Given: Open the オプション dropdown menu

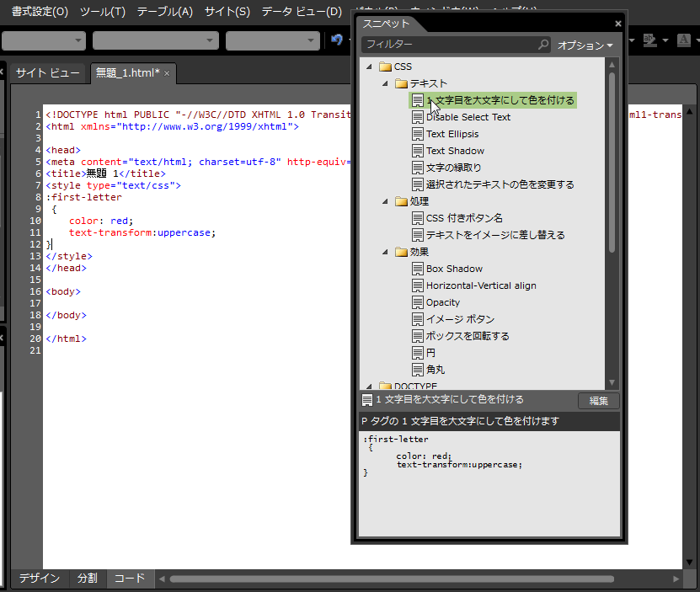Looking at the screenshot, I should point(586,45).
